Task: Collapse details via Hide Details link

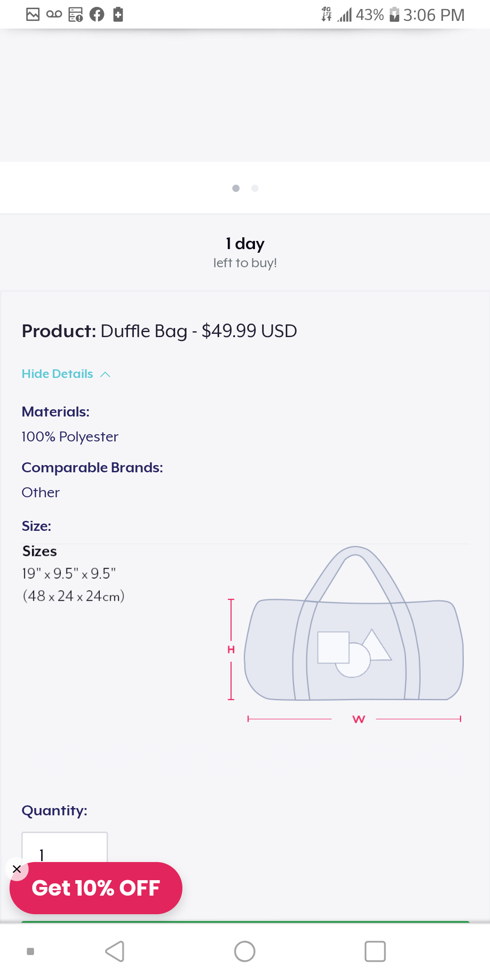Action: pyautogui.click(x=58, y=374)
